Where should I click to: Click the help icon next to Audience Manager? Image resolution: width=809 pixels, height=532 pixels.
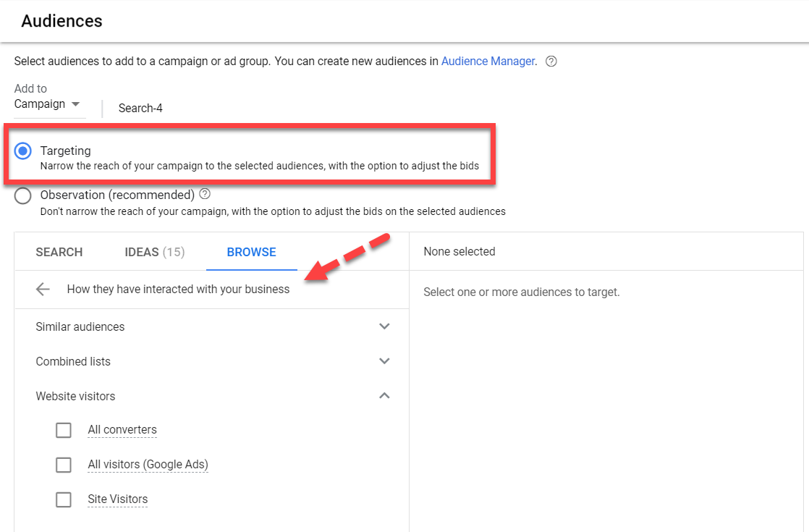(551, 62)
